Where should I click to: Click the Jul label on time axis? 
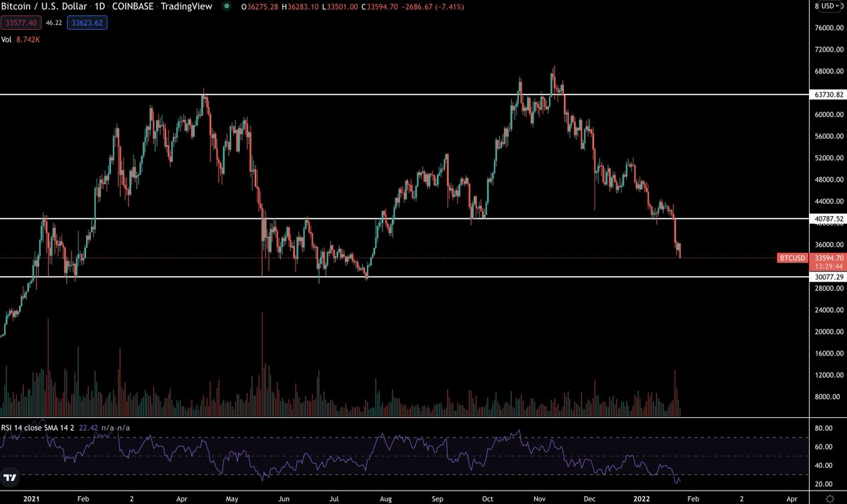335,498
